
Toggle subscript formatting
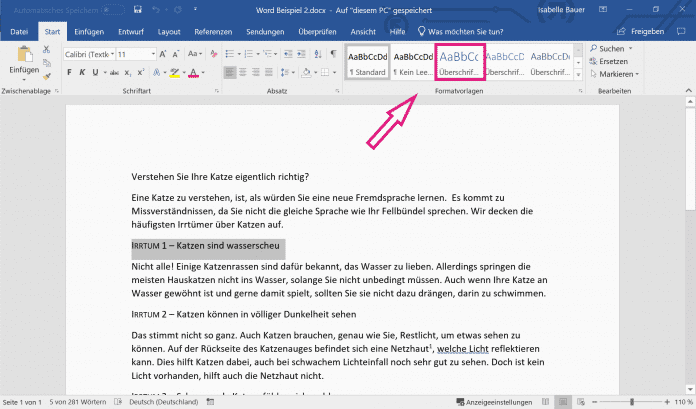[128, 72]
